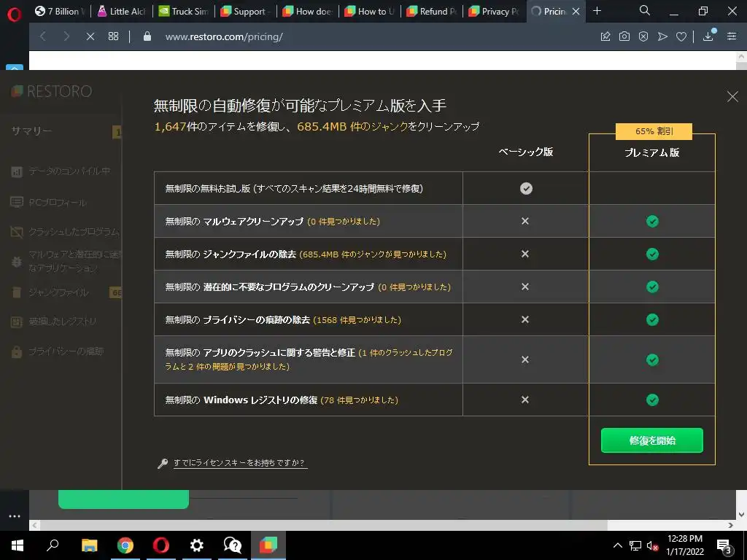Take a snapshot with camera icon
The width and height of the screenshot is (747, 560).
(624, 36)
